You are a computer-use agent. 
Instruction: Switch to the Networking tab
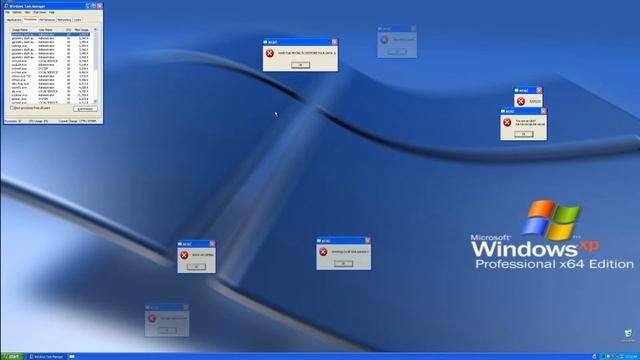pos(64,20)
